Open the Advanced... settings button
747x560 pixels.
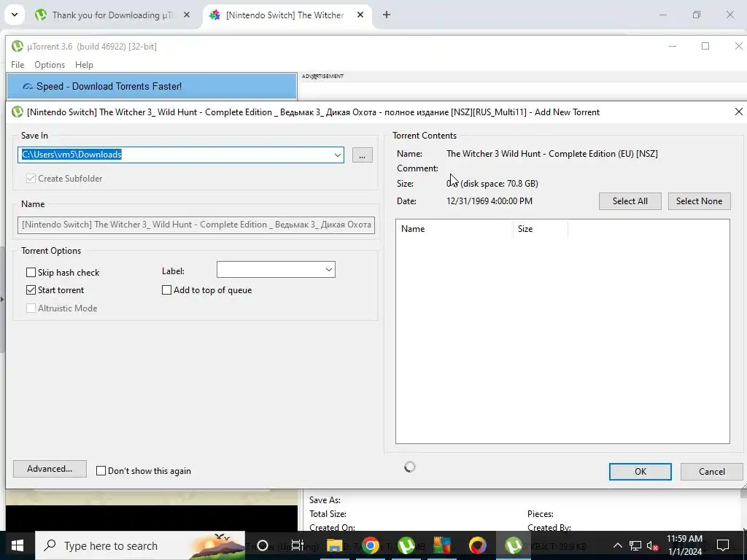pos(50,469)
